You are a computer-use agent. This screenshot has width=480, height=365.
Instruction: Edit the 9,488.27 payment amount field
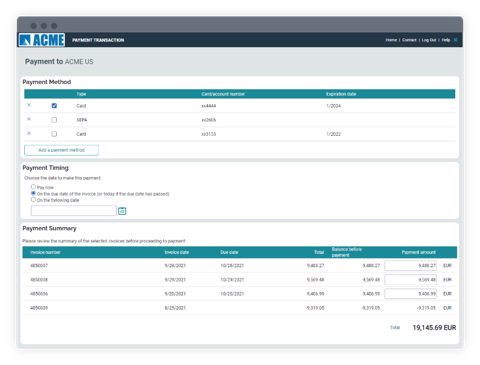(411, 266)
